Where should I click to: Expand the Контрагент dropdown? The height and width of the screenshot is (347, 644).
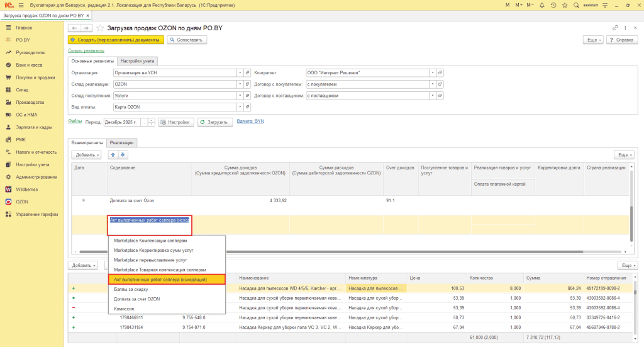click(x=433, y=73)
